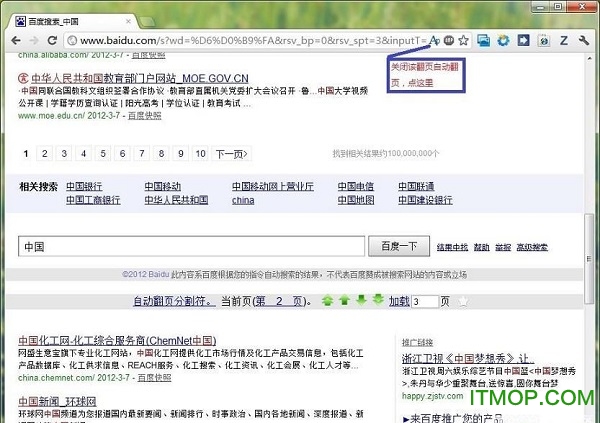The width and height of the screenshot is (600, 423).
Task: Jump to bottom with double green down arrow
Action: point(377,300)
